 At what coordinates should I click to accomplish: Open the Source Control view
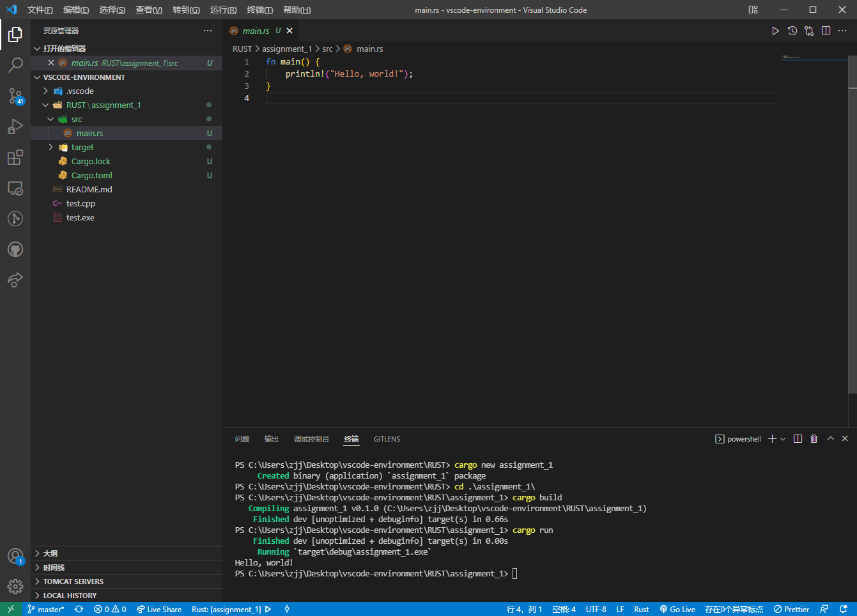click(x=15, y=96)
